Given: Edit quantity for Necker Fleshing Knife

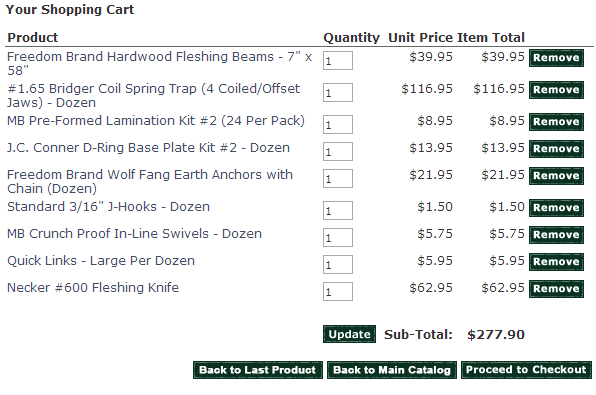Looking at the screenshot, I should (338, 291).
